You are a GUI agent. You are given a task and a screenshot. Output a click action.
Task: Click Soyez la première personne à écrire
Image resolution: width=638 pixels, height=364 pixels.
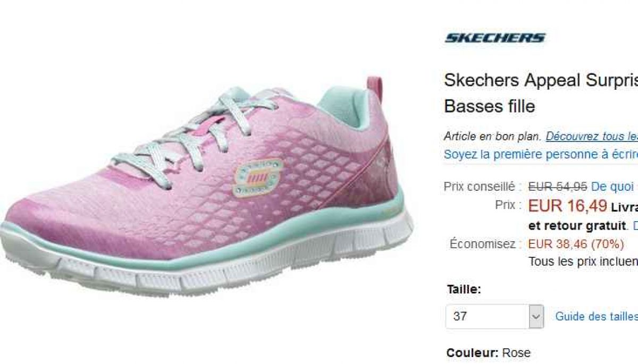[541, 155]
